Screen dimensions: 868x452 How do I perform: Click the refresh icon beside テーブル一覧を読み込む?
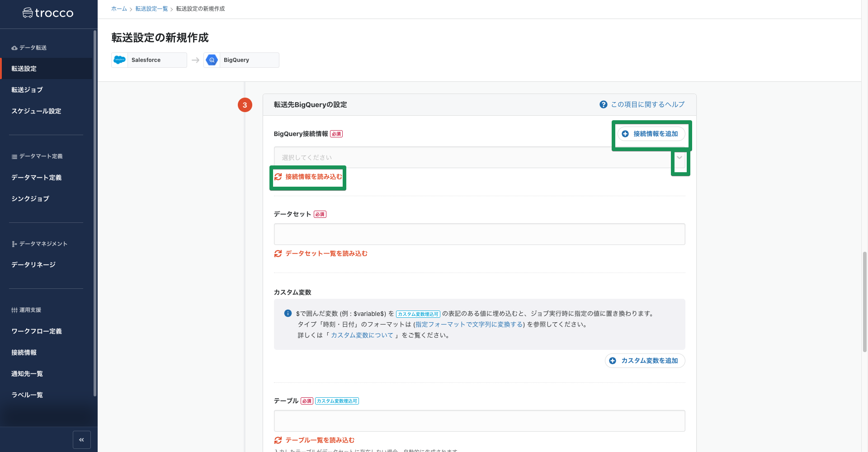pos(278,440)
